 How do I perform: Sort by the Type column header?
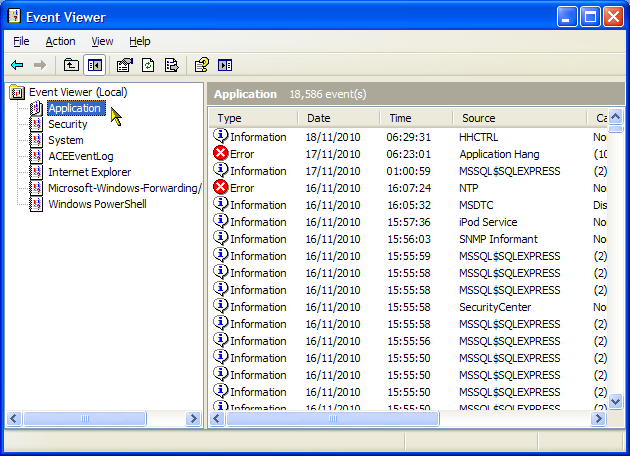[x=254, y=118]
